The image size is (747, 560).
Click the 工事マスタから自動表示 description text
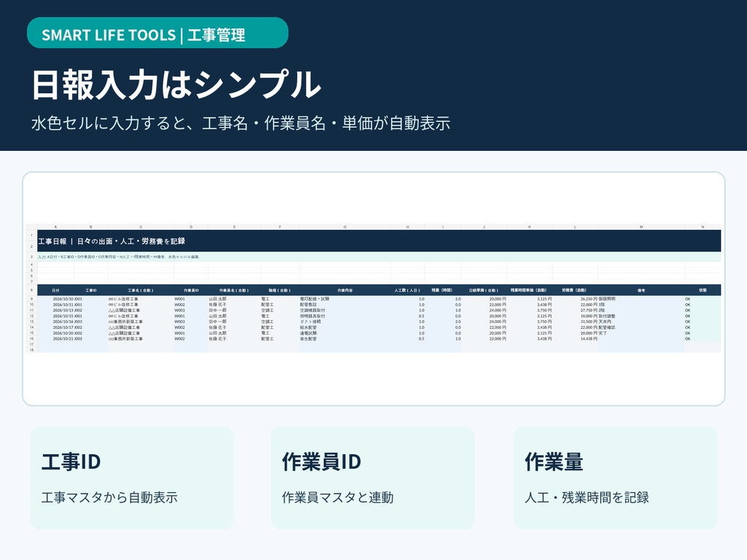(x=109, y=497)
